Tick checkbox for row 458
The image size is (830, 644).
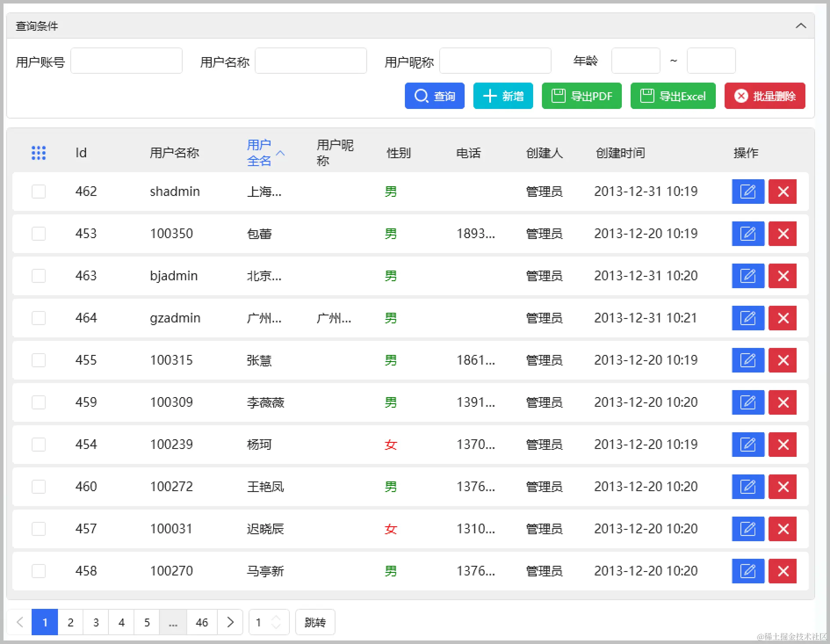(x=39, y=571)
